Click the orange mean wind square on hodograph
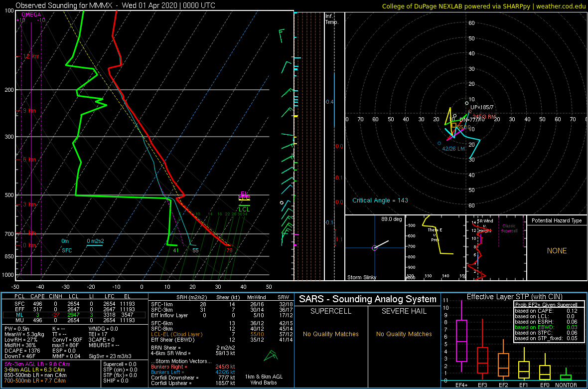 click(454, 125)
